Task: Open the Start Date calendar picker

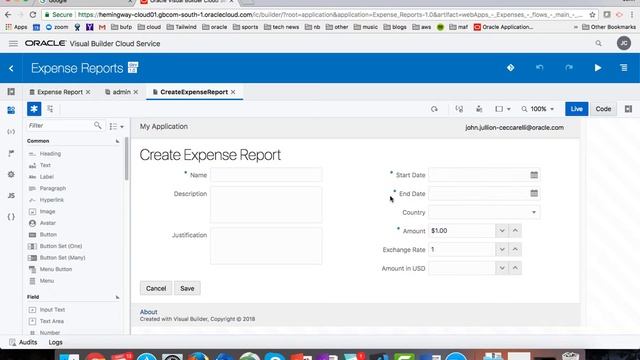Action: click(534, 175)
